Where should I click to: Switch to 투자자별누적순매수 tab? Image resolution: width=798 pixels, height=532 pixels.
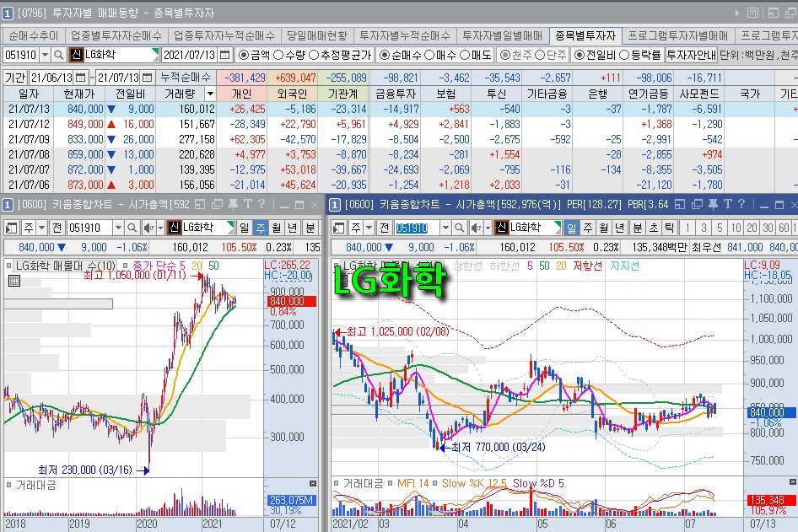tap(405, 35)
